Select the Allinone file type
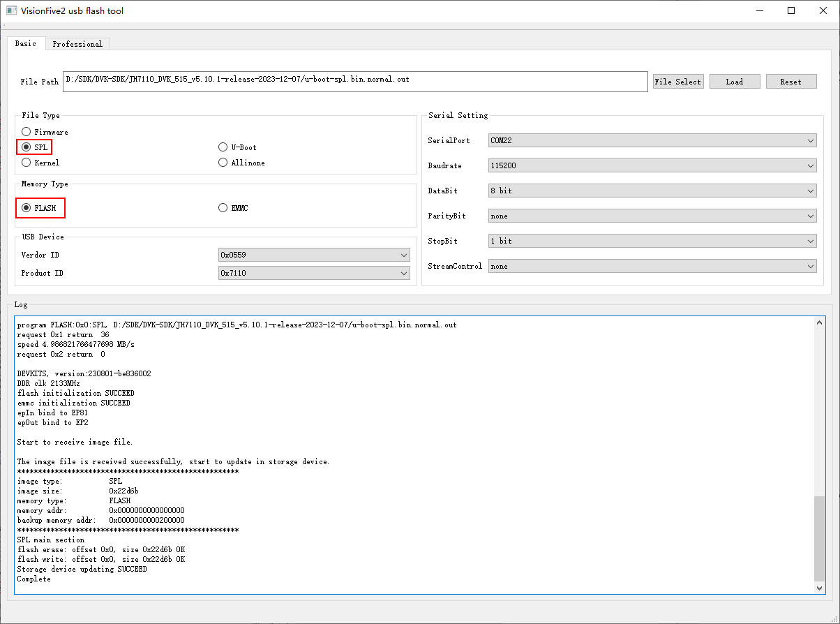Screen dimensions: 840x624 [223, 163]
